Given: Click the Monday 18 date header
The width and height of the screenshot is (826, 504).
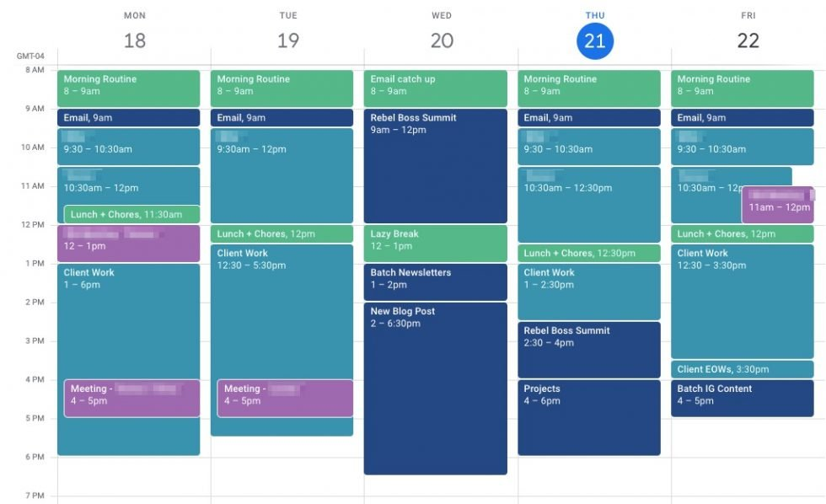Looking at the screenshot, I should pyautogui.click(x=135, y=40).
